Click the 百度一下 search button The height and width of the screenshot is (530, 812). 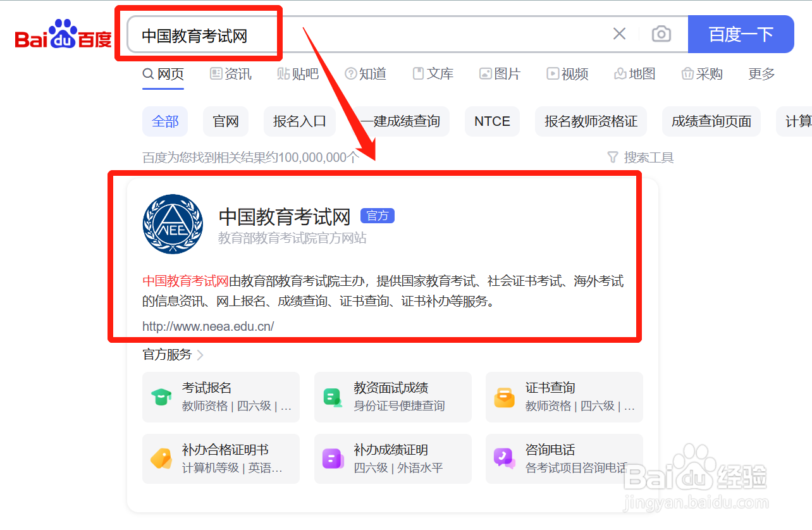741,34
